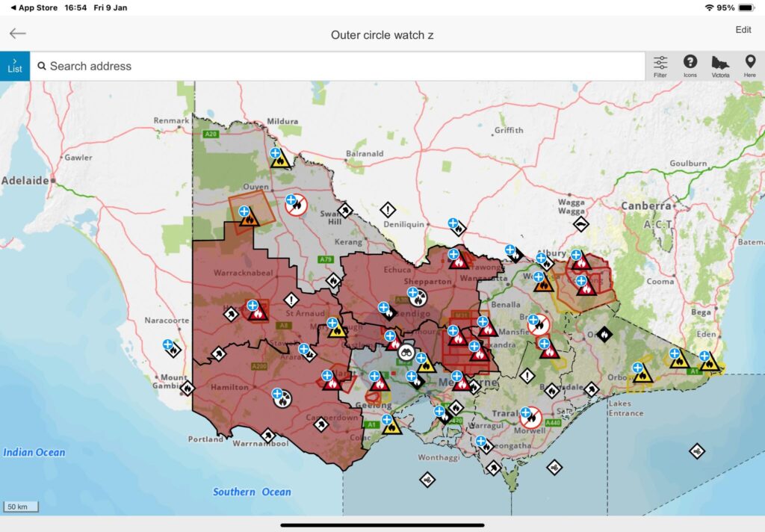Go back using the back arrow

[16, 33]
